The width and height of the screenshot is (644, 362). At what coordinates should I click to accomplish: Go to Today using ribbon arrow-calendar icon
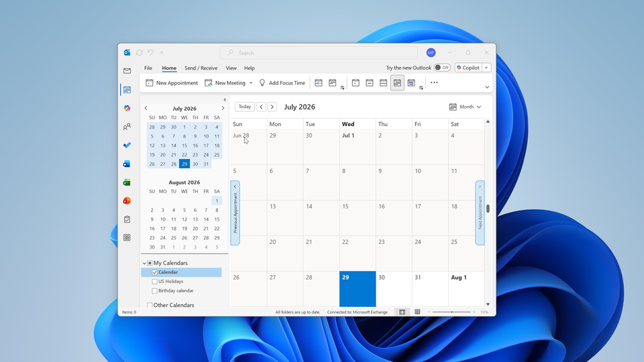[318, 83]
